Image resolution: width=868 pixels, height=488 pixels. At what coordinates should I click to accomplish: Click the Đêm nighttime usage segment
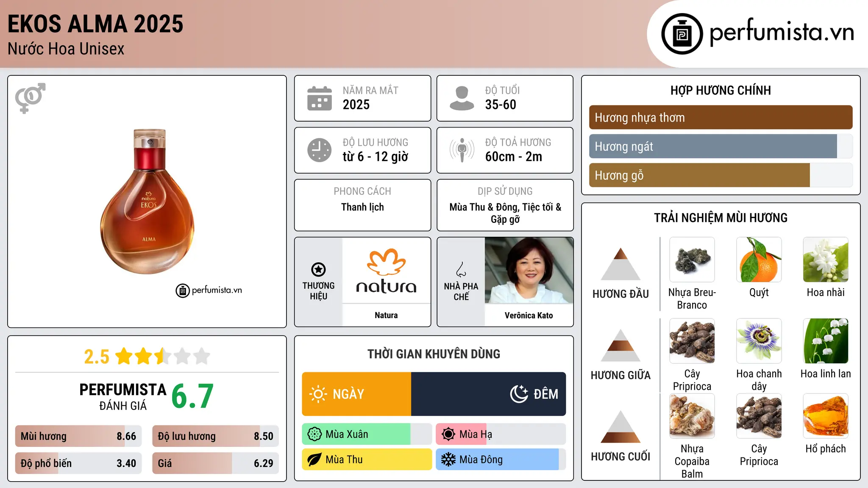[488, 394]
